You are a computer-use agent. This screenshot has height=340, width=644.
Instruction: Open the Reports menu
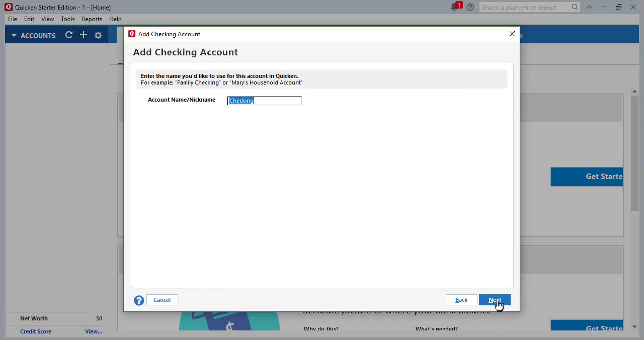click(92, 19)
